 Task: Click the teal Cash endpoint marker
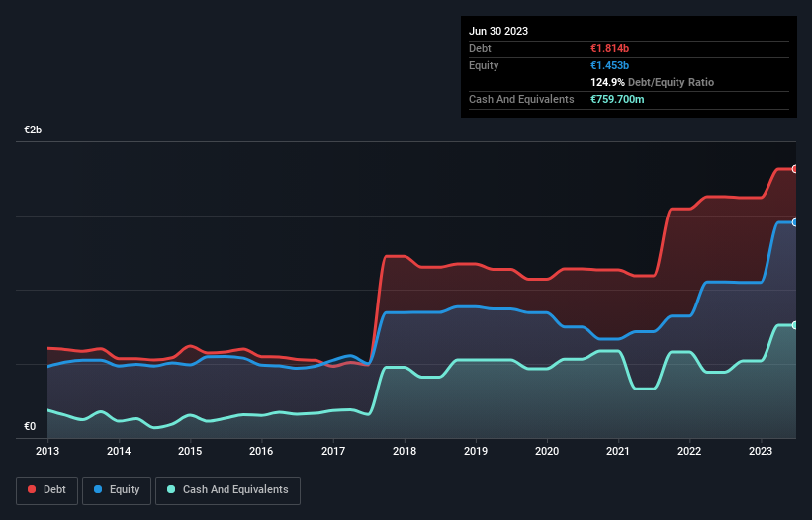tap(795, 325)
